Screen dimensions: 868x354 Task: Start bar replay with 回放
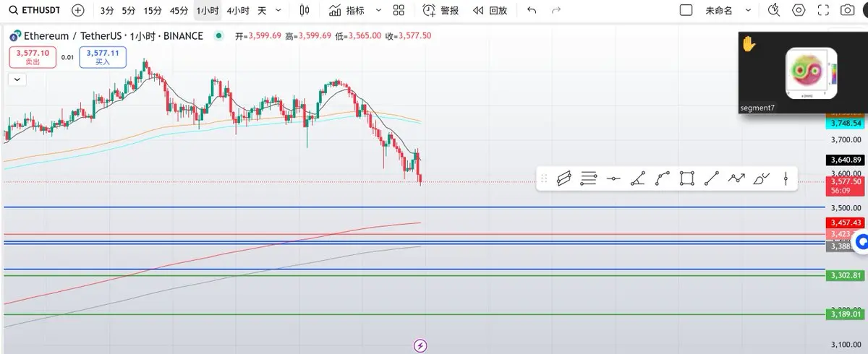click(x=490, y=11)
